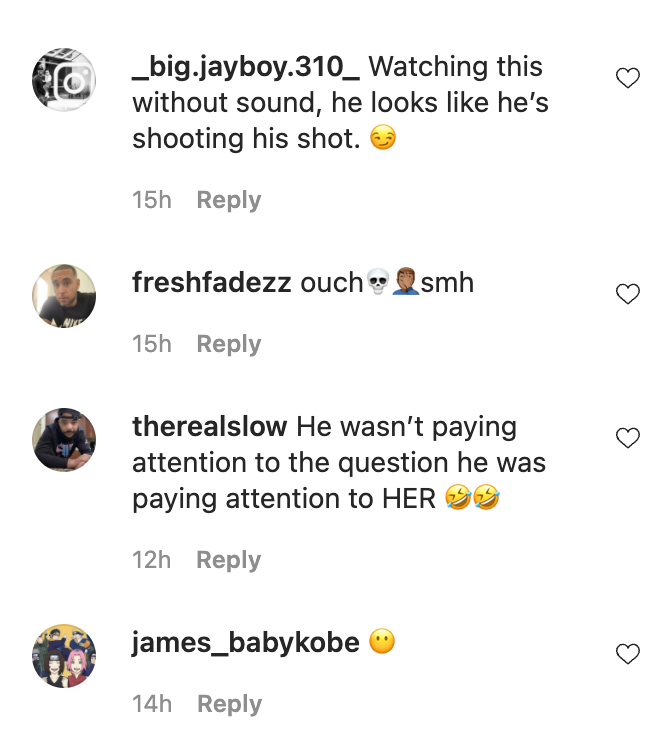This screenshot has height=734, width=650.
Task: Reply to freshfadezz's comment
Action: (x=228, y=344)
